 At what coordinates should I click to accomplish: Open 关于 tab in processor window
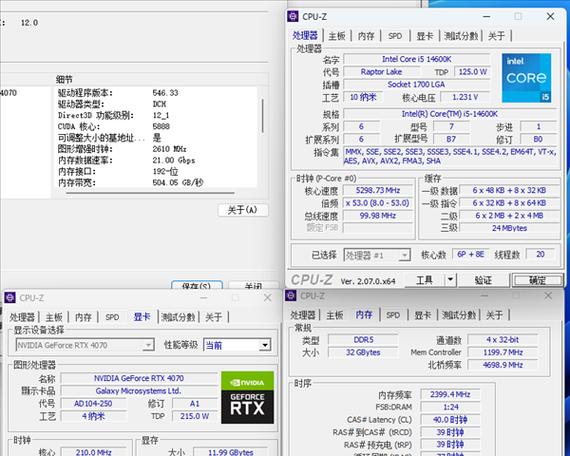496,36
